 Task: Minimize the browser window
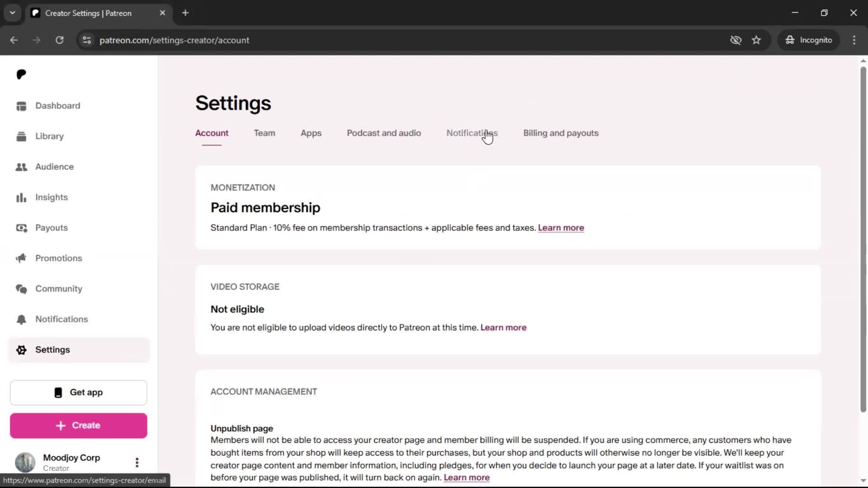795,13
